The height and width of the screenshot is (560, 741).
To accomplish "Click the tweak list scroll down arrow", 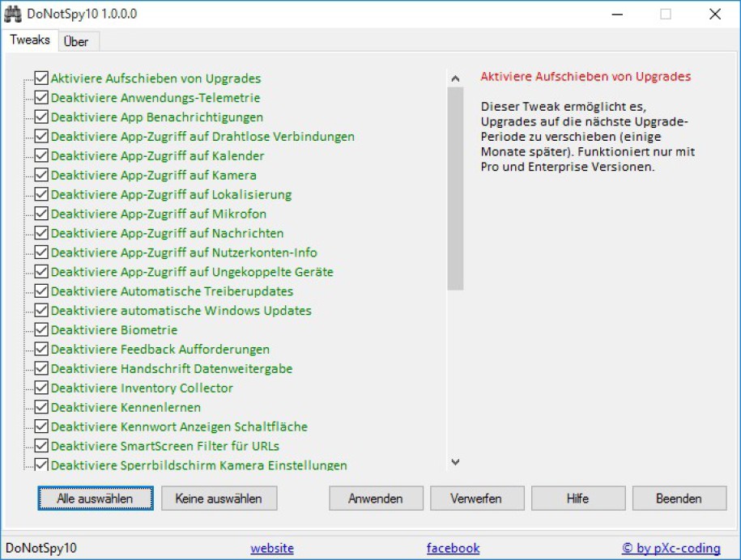I will 455,461.
